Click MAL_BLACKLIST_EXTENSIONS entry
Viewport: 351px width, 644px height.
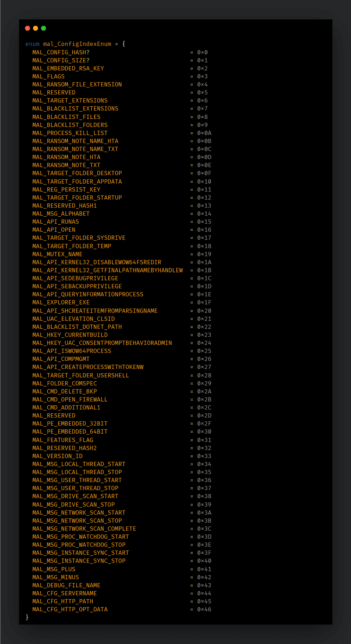pyautogui.click(x=75, y=109)
